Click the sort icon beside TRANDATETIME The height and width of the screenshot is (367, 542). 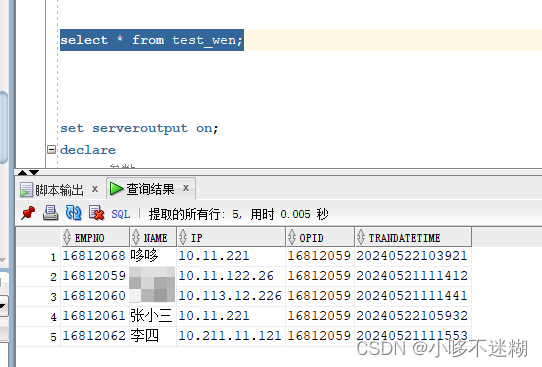(361, 237)
